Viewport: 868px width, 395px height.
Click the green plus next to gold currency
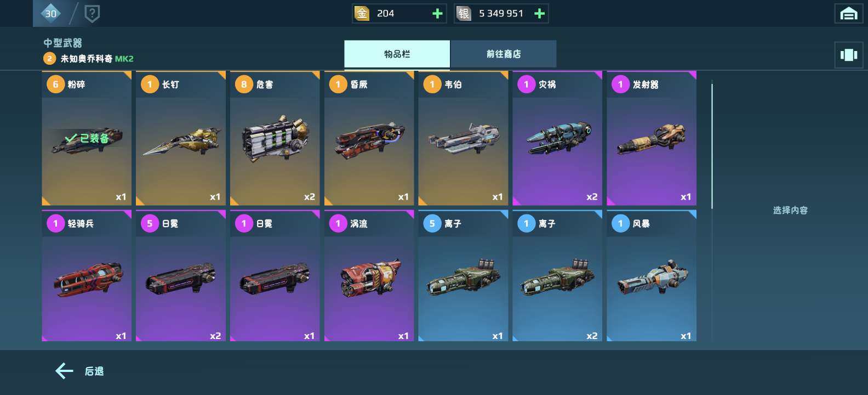(437, 14)
